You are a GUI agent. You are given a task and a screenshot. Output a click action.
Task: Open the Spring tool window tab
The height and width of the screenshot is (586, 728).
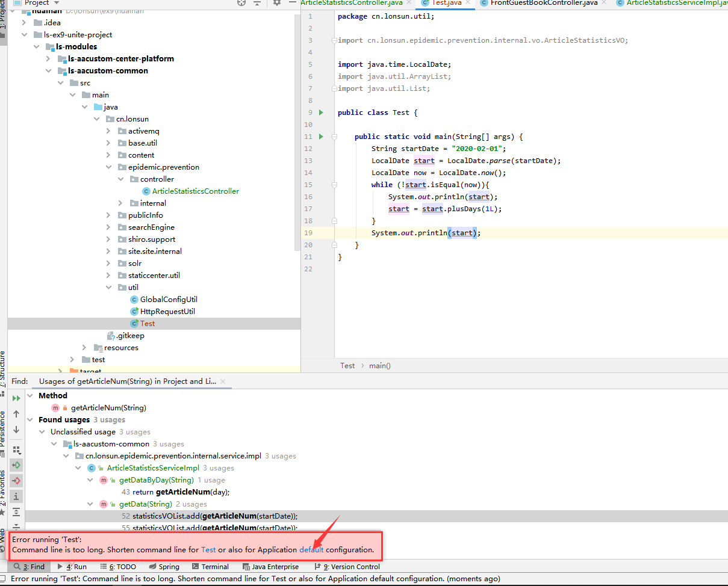(164, 566)
